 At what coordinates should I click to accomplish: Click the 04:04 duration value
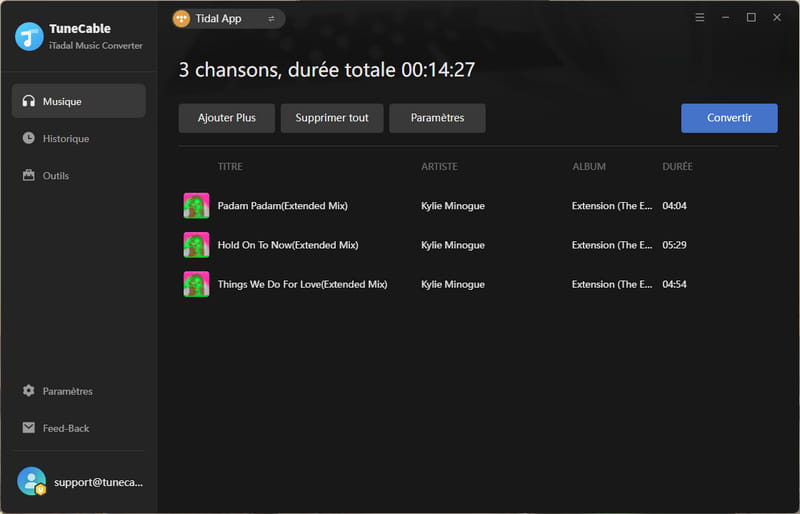coord(674,206)
